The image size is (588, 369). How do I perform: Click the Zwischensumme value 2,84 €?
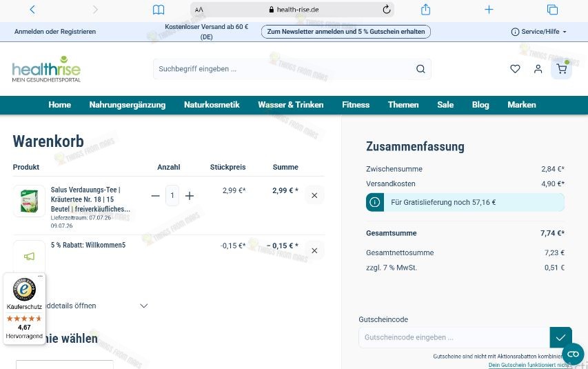[x=553, y=169]
